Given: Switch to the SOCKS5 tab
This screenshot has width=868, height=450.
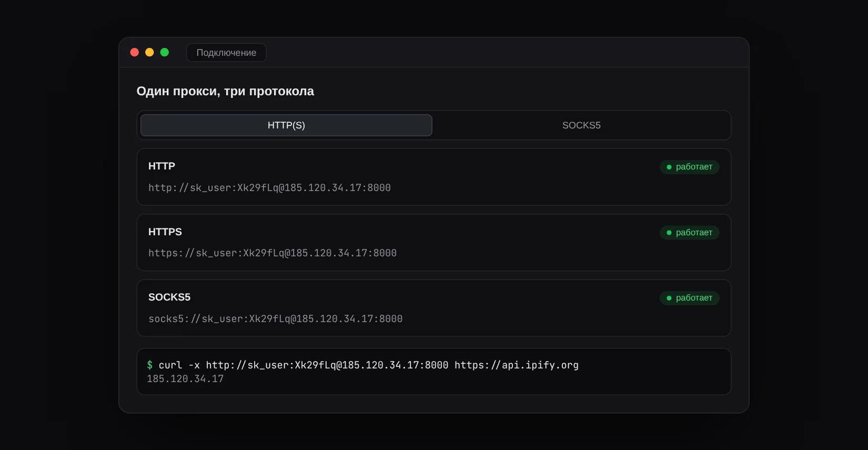Looking at the screenshot, I should coord(581,125).
